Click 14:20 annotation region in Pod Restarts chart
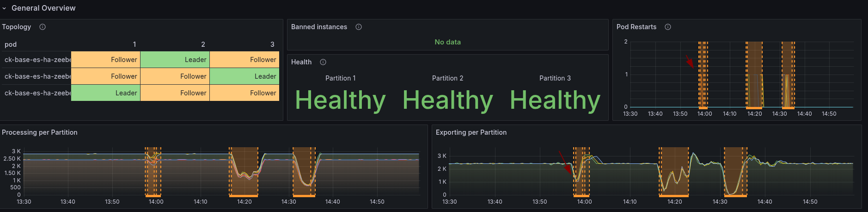The height and width of the screenshot is (212, 868). tap(754, 75)
